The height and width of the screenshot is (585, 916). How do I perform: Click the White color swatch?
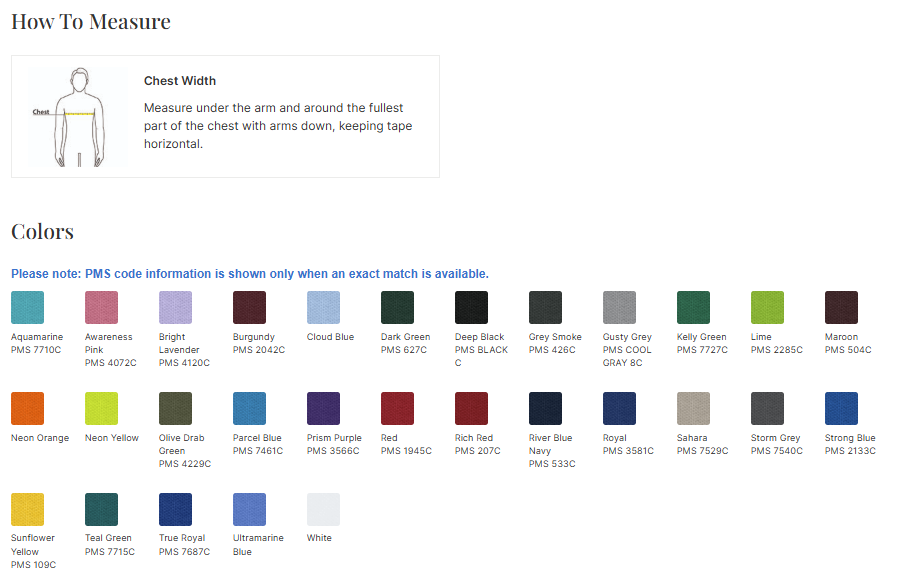point(323,509)
